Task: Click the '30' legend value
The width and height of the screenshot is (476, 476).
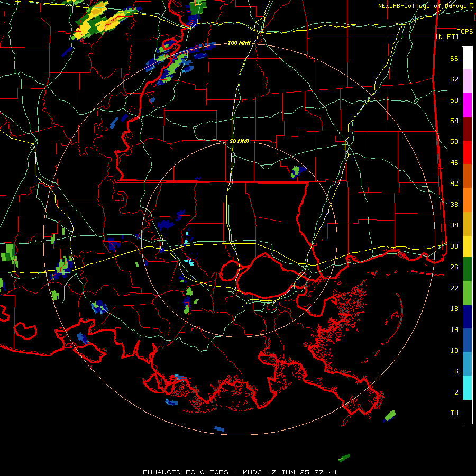Action: (x=454, y=246)
